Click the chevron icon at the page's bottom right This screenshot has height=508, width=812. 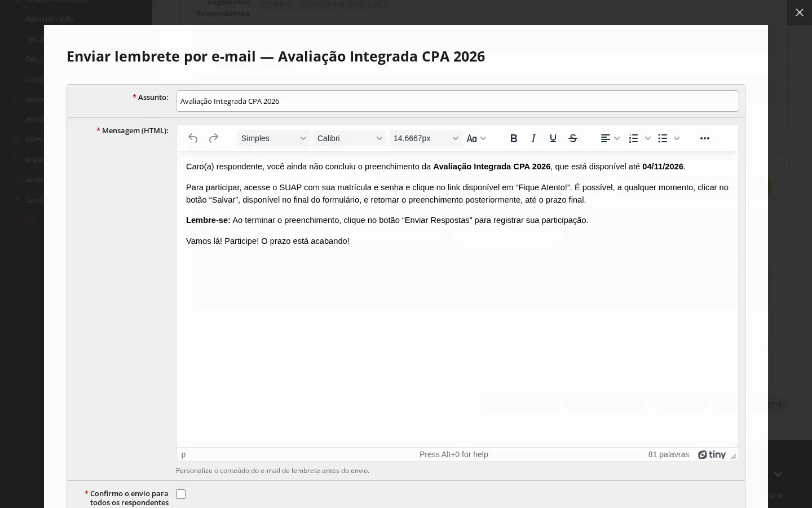click(778, 474)
